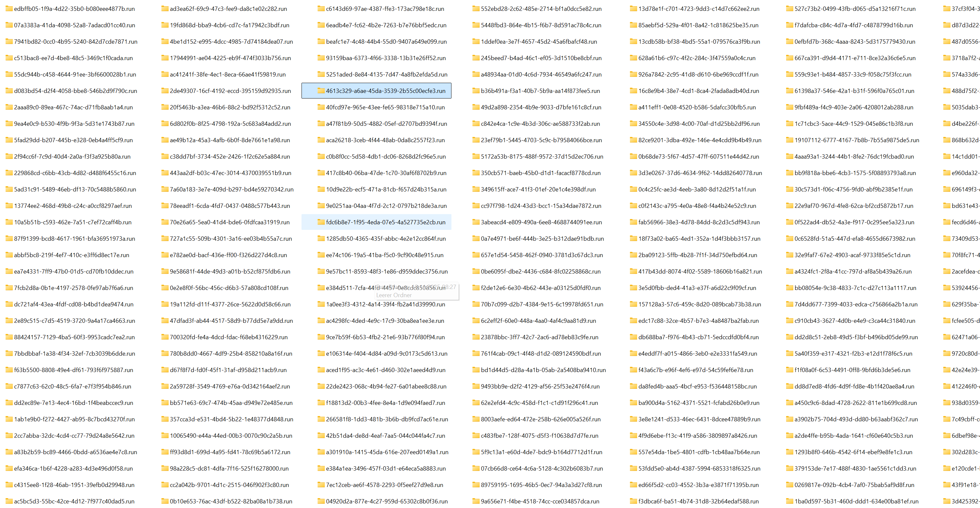Click folder icon of 9a656e71-f4be-4518-74cc-cce034857dca.run
Image resolution: width=980 pixels, height=508 pixels.
475,501
